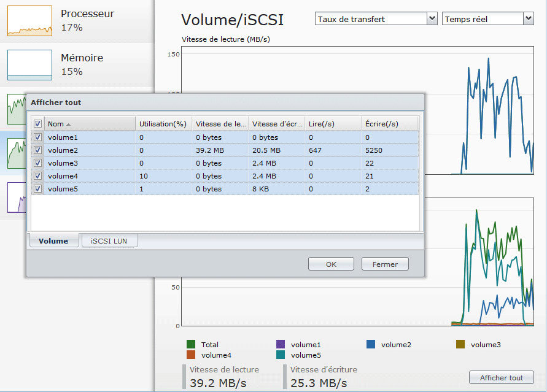The width and height of the screenshot is (547, 392).
Task: Sort by the Lire(/s) column header
Action: [x=333, y=124]
